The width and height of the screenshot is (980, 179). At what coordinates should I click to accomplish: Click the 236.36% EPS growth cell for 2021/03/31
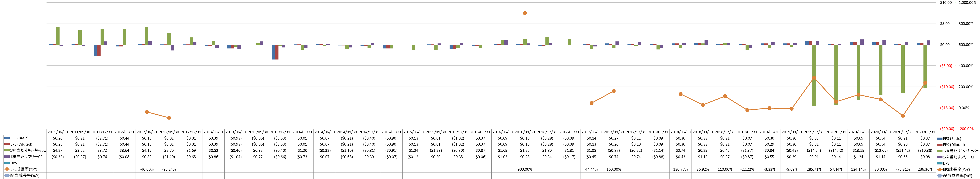point(925,169)
